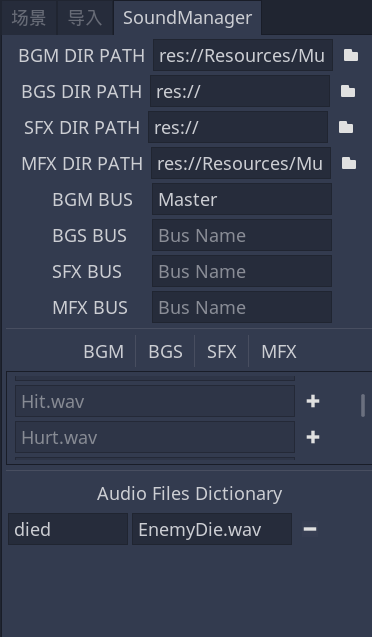Add Hurt.wav using the plus icon
The width and height of the screenshot is (372, 637).
(313, 437)
